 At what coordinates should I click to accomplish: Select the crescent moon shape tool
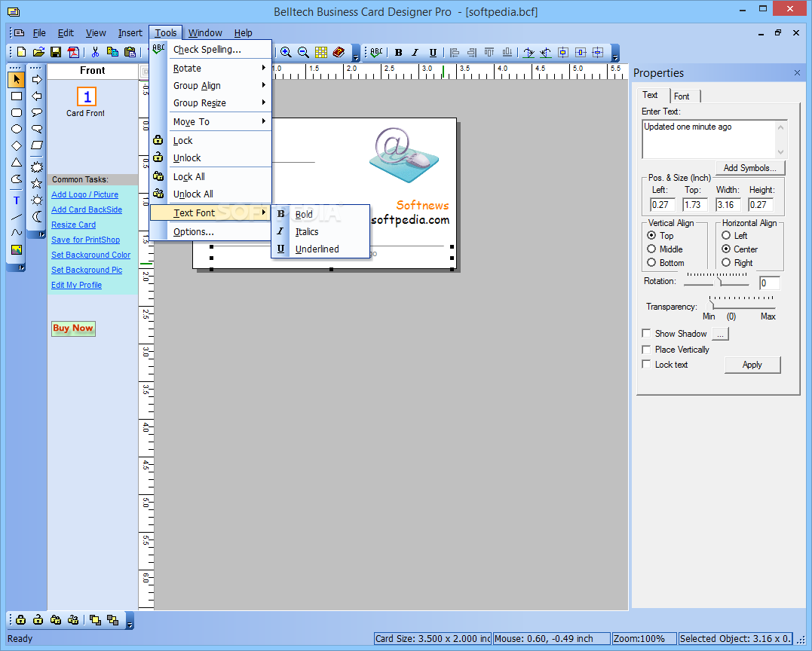click(37, 217)
